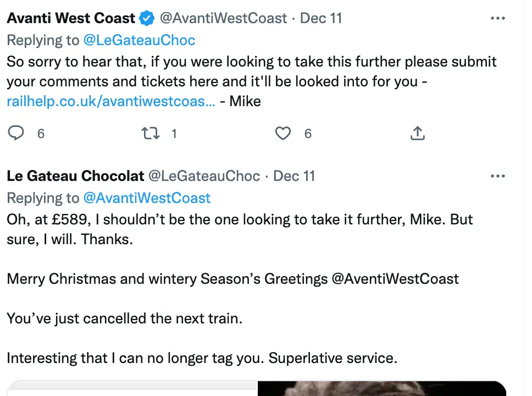
Task: Click Le Gateau Chocolat's display name
Action: pos(75,175)
